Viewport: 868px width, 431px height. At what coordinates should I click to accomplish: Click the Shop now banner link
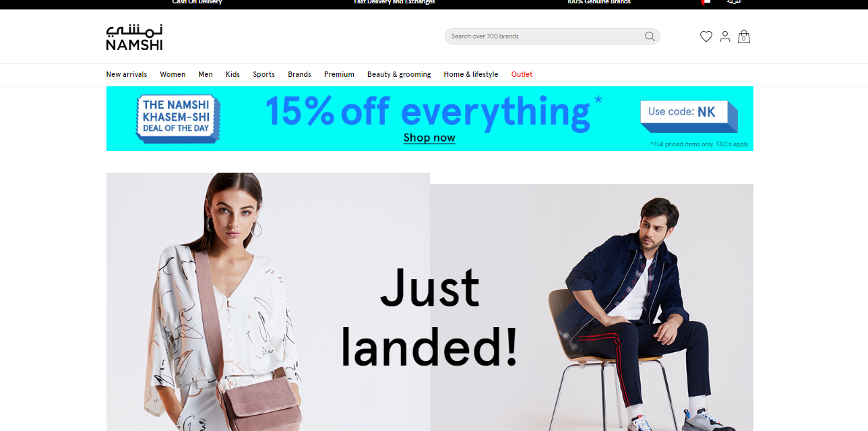(429, 138)
